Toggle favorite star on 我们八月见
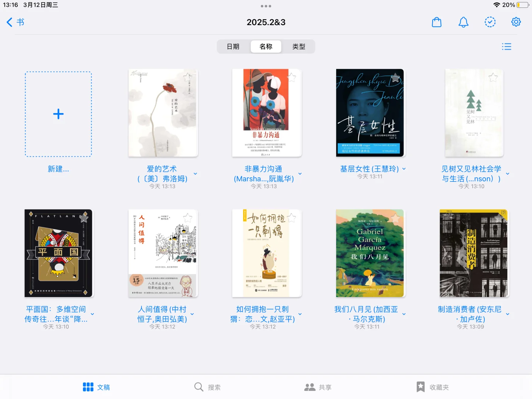532x399 pixels. tap(395, 218)
